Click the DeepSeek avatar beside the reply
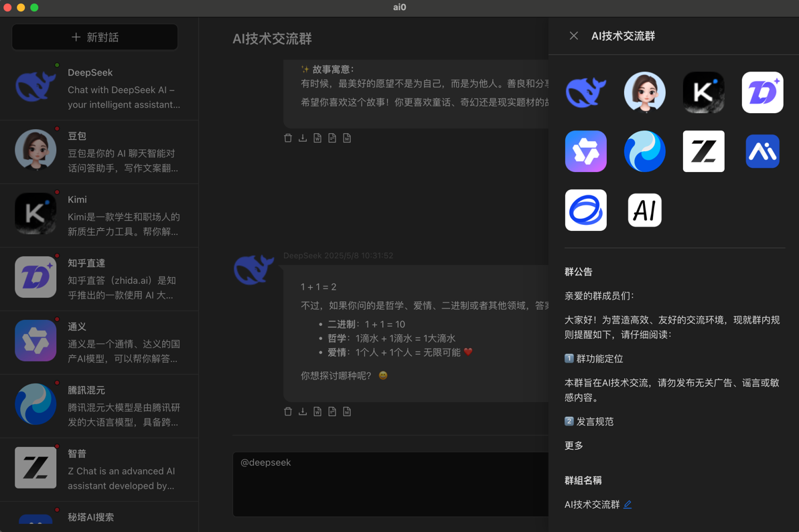 click(x=254, y=269)
